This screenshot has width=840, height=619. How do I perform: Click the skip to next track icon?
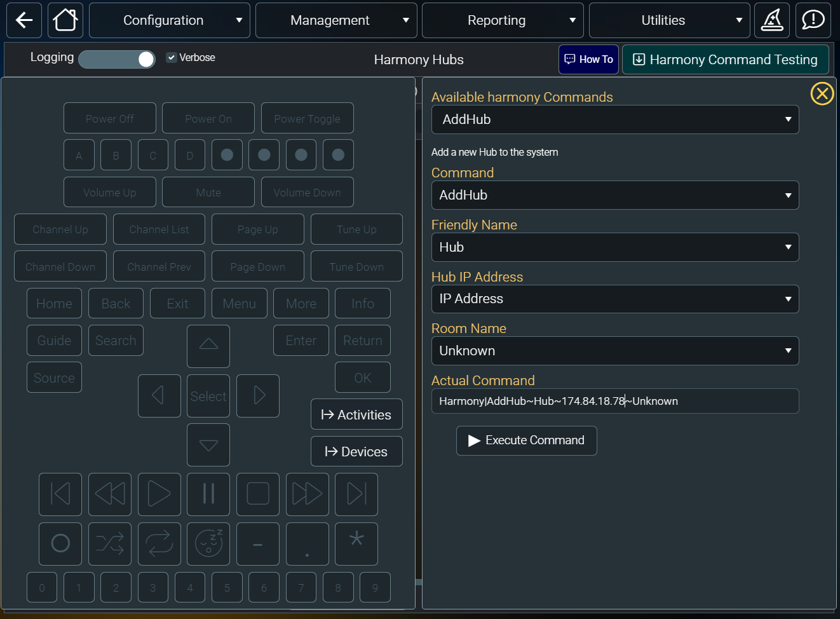[356, 494]
